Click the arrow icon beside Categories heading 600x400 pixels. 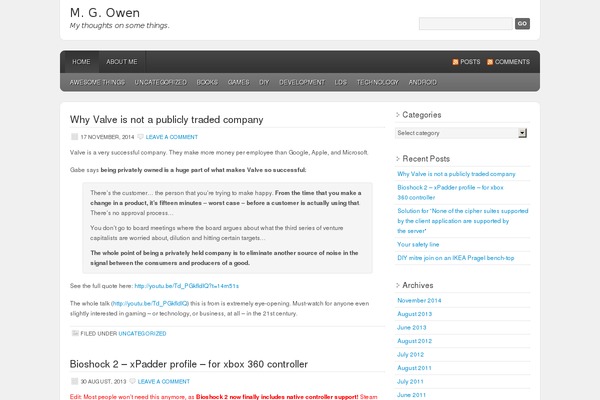click(x=398, y=114)
